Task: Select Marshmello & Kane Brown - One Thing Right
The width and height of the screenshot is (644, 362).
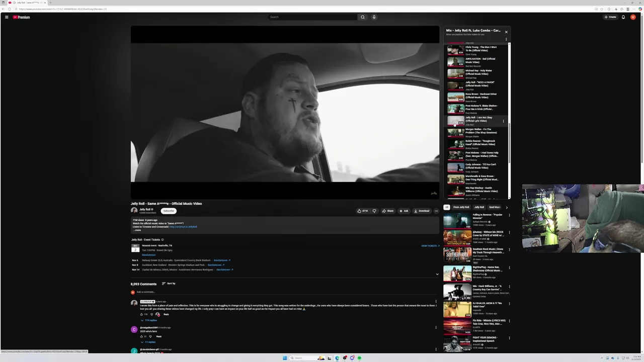Action: tap(476, 179)
